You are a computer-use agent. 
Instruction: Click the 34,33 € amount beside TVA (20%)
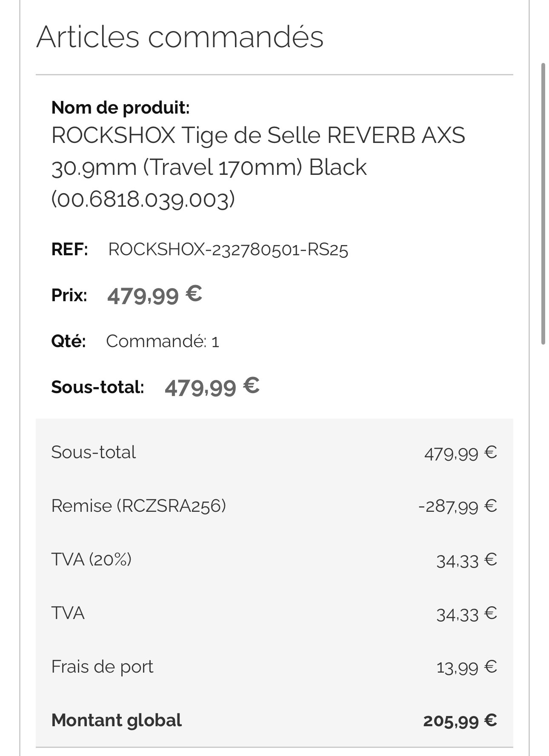(x=466, y=560)
